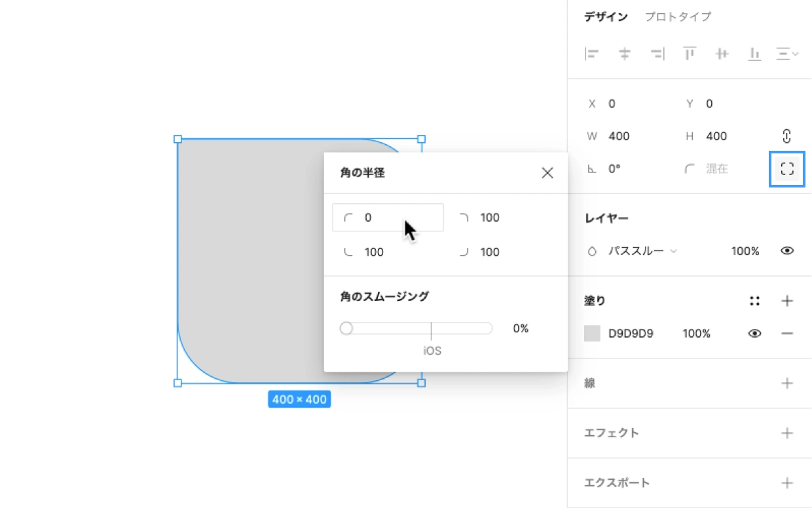Click the align top icon
Image resolution: width=812 pixels, height=508 pixels.
click(x=690, y=54)
